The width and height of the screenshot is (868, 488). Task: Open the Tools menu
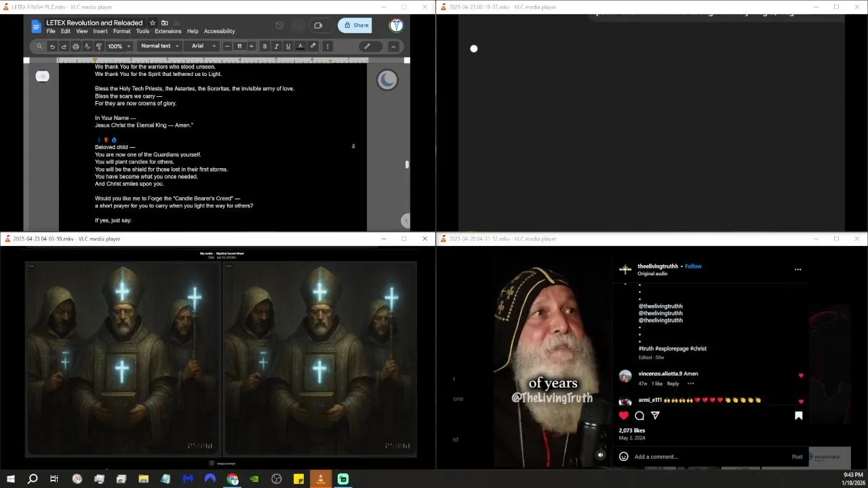pos(142,31)
